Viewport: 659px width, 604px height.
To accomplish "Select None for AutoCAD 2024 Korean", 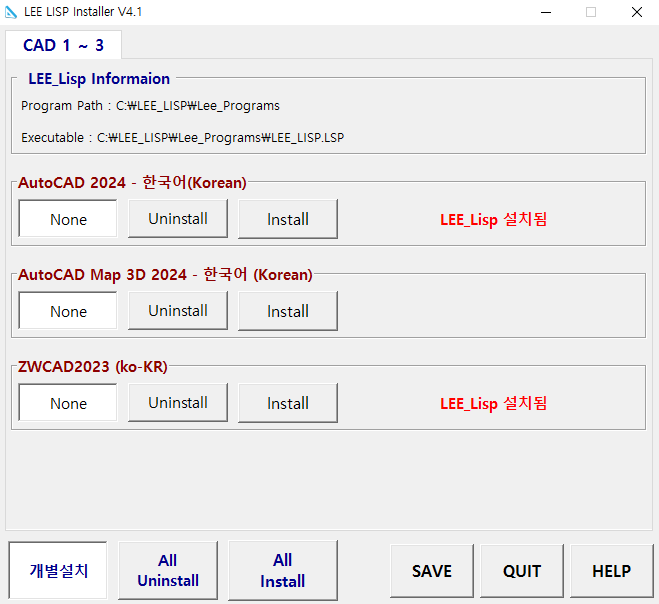I will tap(68, 219).
